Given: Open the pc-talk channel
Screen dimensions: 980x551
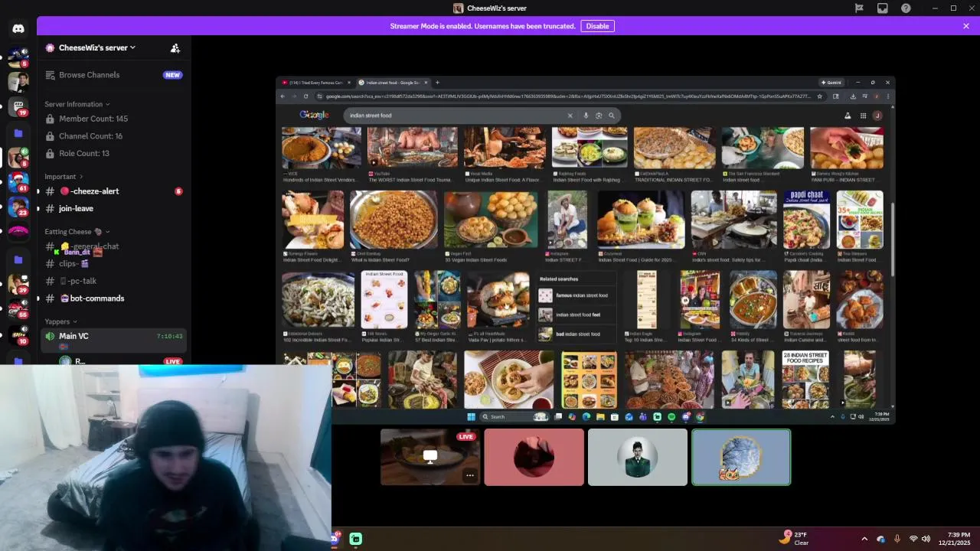Looking at the screenshot, I should coord(113,281).
